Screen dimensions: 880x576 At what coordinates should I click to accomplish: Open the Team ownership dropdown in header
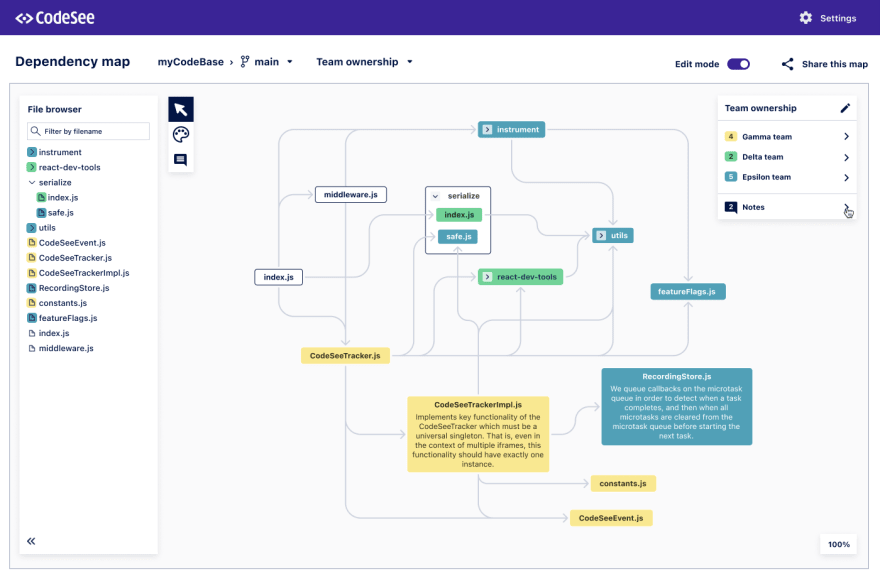pos(364,62)
